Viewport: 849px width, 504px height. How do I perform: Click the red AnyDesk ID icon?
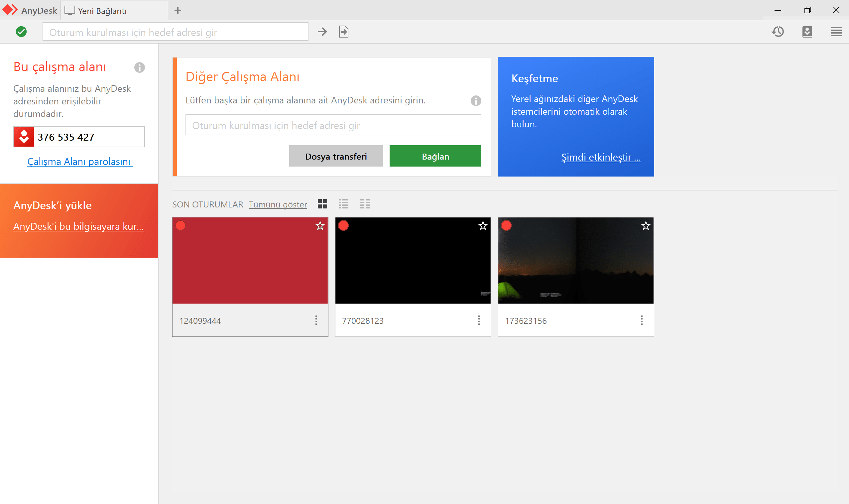24,137
